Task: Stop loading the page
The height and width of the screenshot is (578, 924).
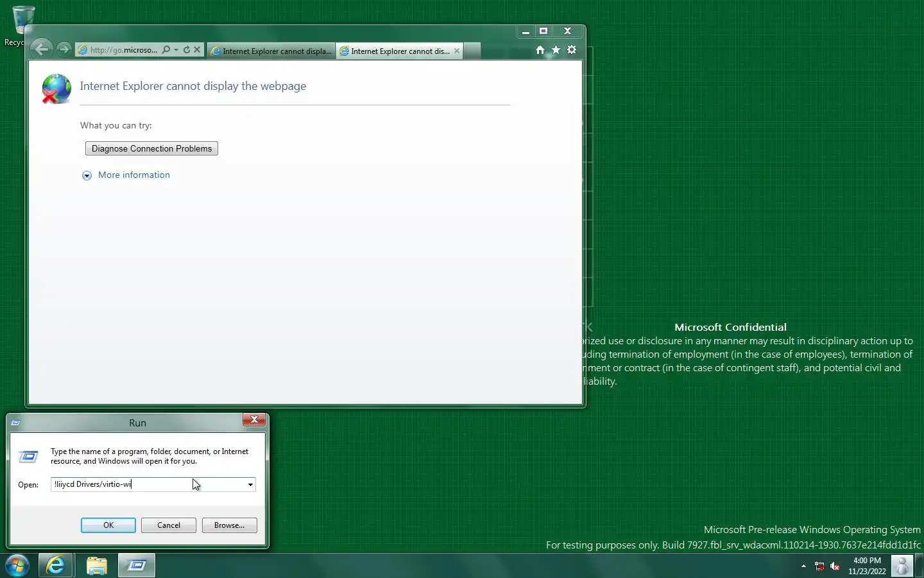Action: coord(197,49)
